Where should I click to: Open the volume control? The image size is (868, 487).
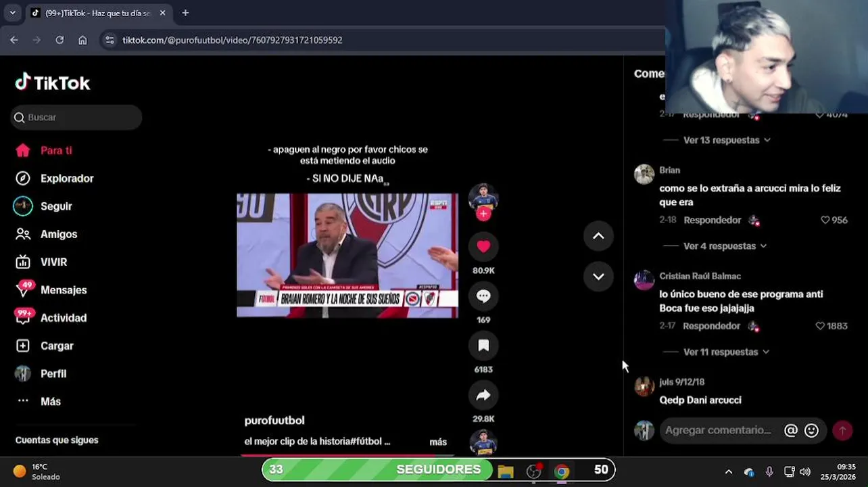click(804, 471)
